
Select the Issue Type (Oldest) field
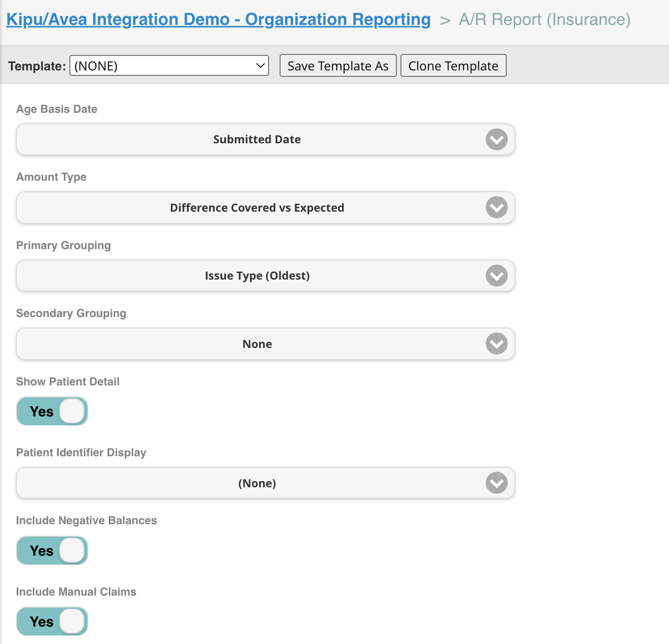click(265, 276)
